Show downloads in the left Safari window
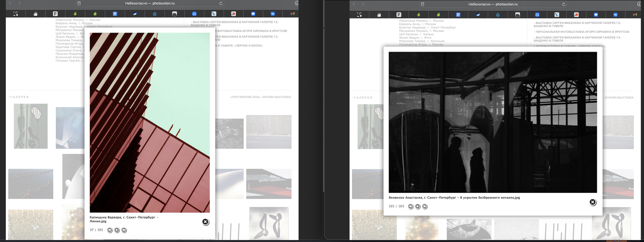644x242 pixels. click(296, 3)
